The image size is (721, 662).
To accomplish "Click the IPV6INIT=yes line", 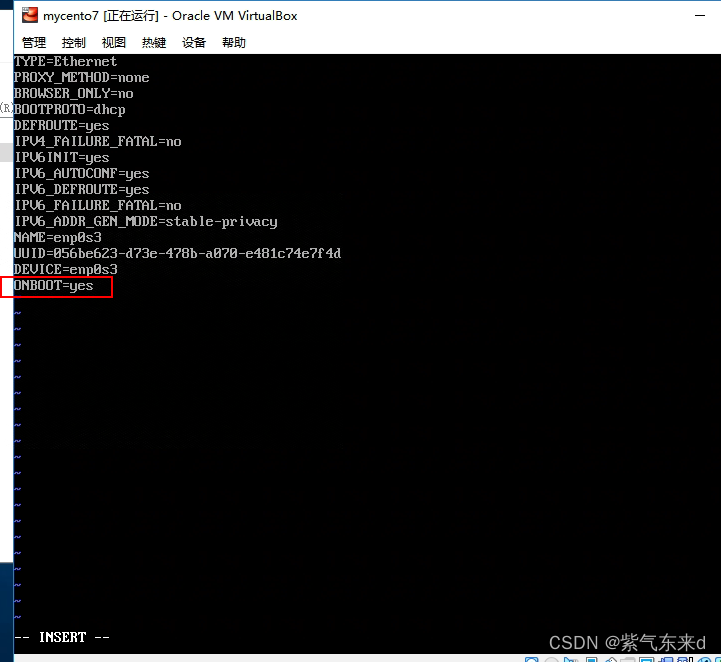I will click(x=62, y=157).
